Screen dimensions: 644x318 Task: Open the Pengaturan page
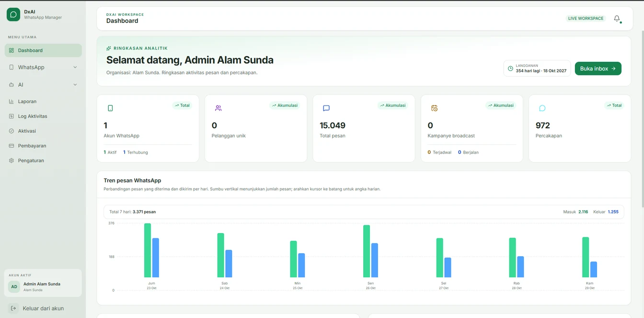pos(43,161)
